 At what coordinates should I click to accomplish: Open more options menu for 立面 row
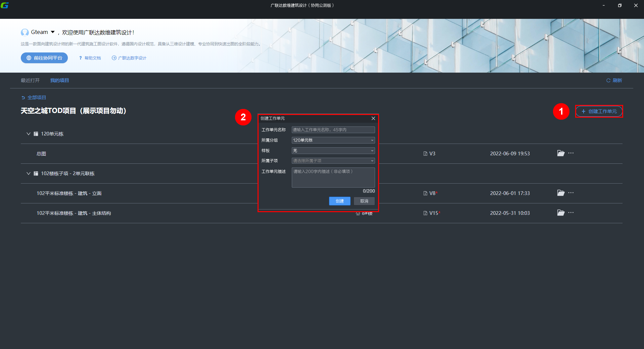tap(571, 193)
